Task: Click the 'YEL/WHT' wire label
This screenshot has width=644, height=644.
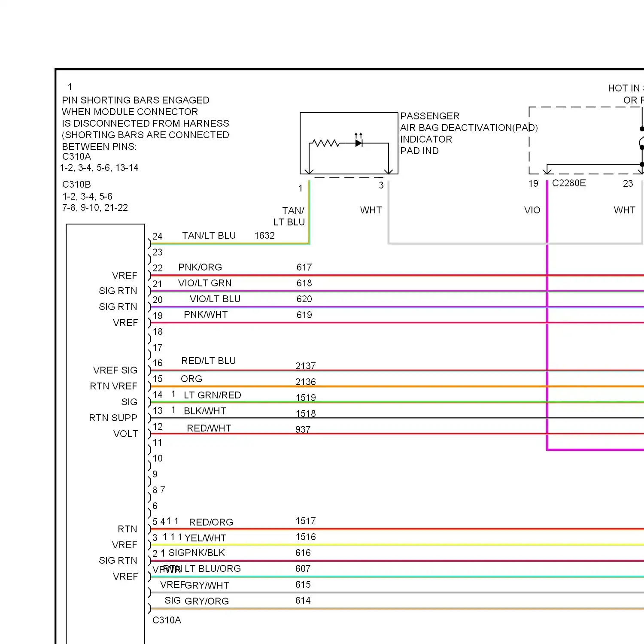Action: click(206, 538)
